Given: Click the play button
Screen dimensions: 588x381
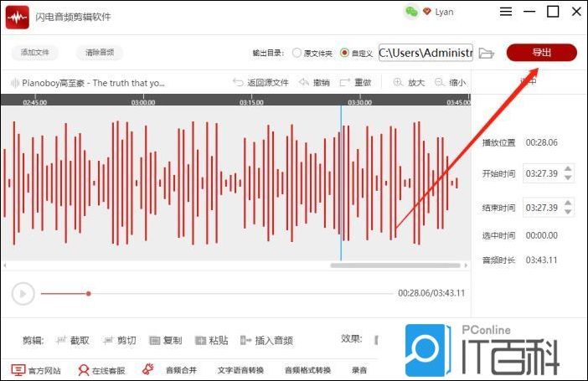Looking at the screenshot, I should click(23, 294).
